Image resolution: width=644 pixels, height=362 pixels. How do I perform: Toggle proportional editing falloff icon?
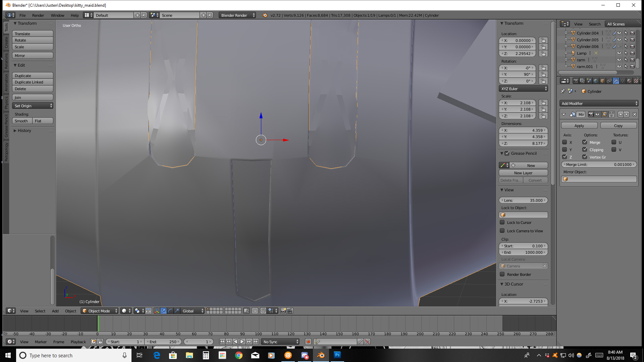(255, 311)
